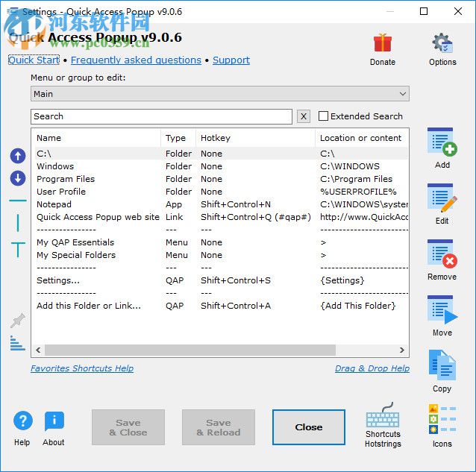Select the 'Settings...' QAP row
The image size is (476, 472).
coord(220,280)
